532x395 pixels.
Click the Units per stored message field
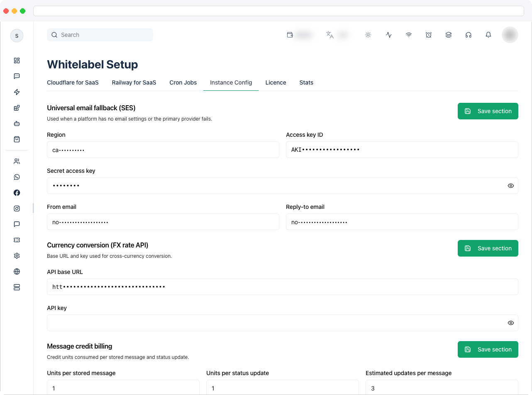point(123,388)
